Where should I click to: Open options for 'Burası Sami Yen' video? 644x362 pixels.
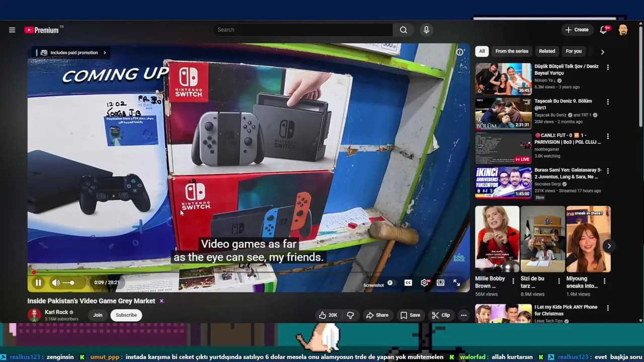(608, 171)
